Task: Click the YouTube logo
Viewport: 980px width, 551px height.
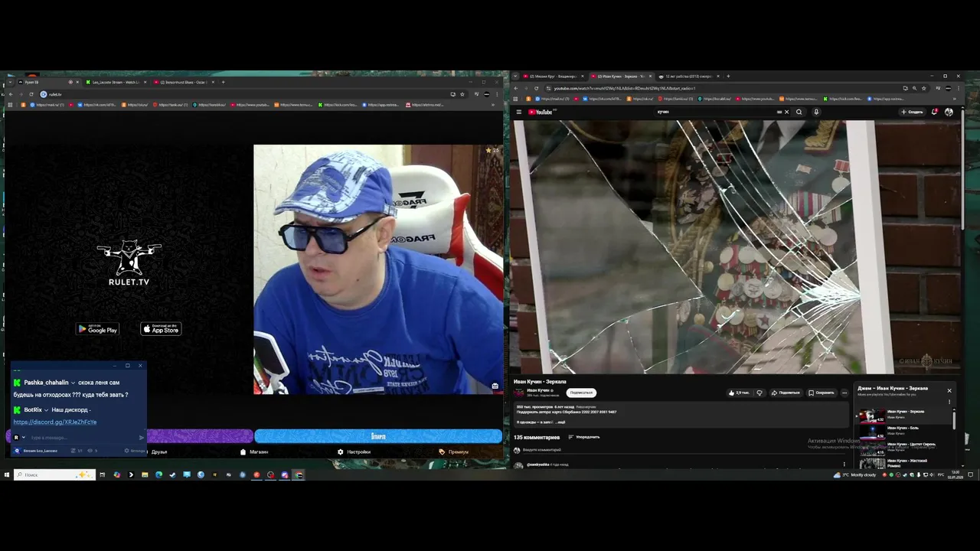Action: [x=541, y=112]
